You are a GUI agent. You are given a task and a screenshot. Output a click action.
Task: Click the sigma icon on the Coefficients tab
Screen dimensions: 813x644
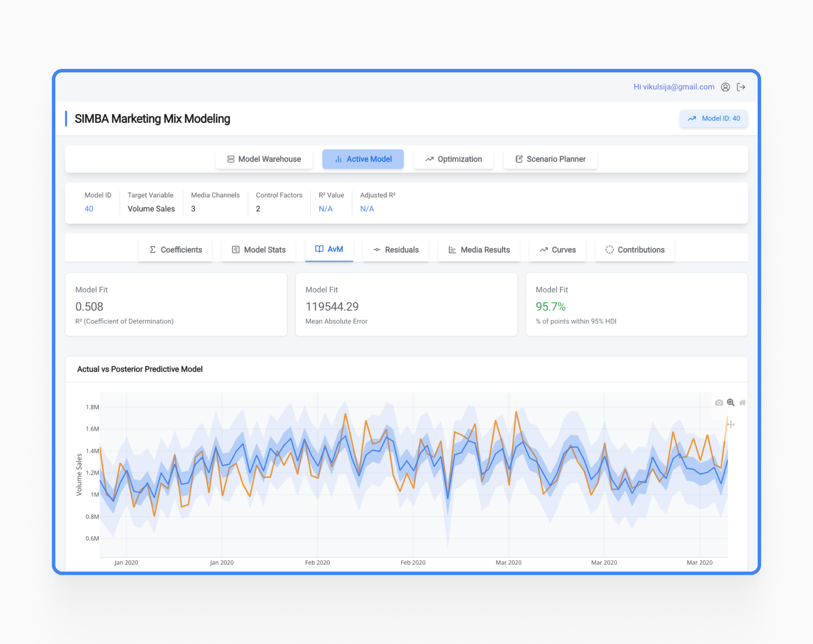152,250
